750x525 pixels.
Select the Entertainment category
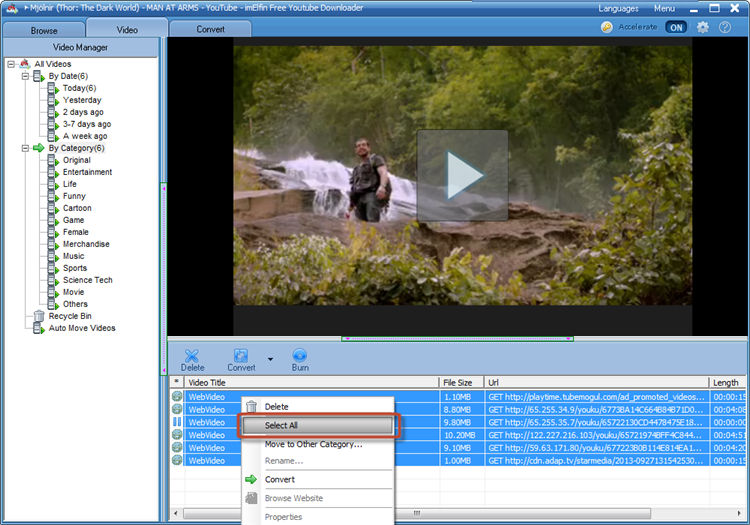tap(88, 172)
